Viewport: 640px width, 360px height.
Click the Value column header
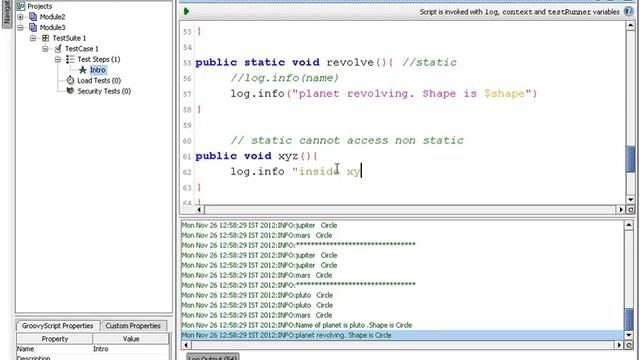131,339
